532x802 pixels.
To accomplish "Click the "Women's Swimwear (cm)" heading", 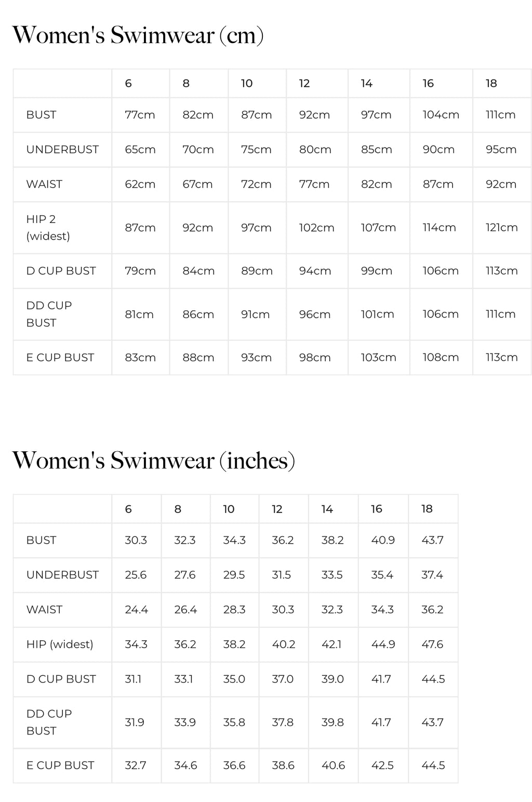I will tap(138, 36).
